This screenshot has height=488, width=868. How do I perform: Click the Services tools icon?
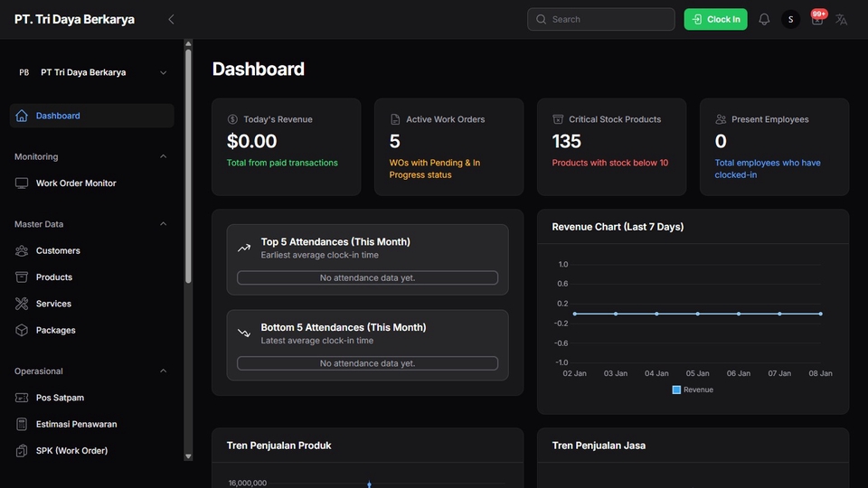coord(22,304)
